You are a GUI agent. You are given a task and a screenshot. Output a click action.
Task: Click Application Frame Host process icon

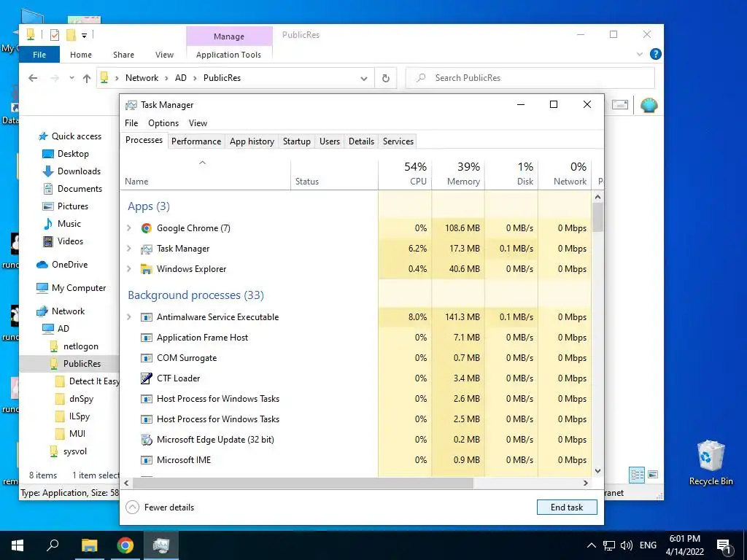[x=146, y=338]
